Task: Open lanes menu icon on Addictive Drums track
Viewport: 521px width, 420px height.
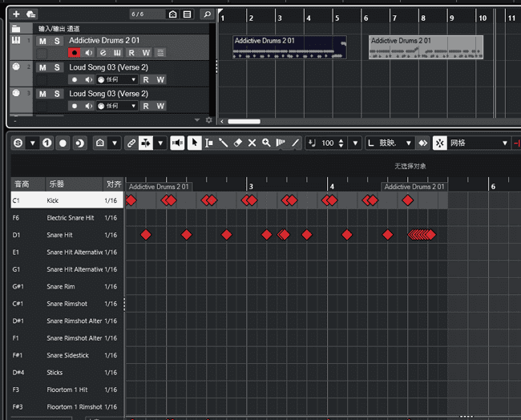Action: [160, 53]
